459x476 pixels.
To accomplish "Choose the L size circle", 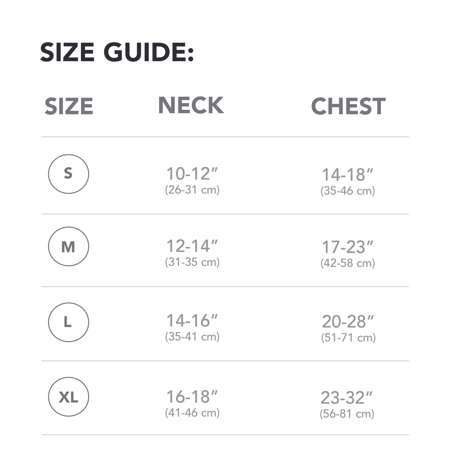I will point(68,322).
